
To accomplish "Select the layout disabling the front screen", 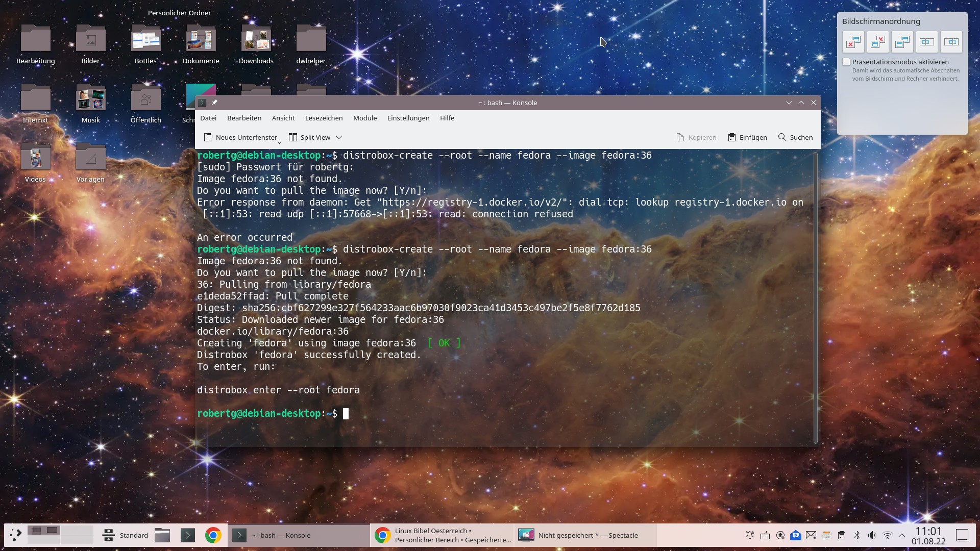I will pyautogui.click(x=853, y=42).
